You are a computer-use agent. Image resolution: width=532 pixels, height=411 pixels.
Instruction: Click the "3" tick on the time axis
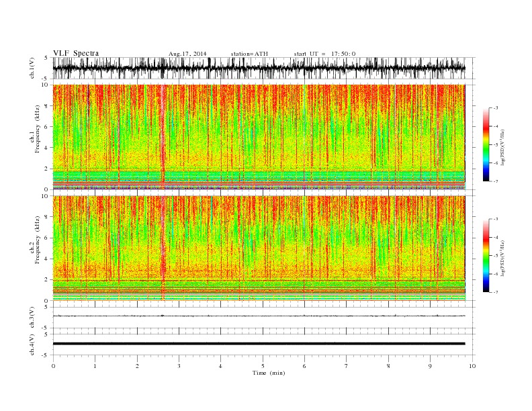click(179, 366)
